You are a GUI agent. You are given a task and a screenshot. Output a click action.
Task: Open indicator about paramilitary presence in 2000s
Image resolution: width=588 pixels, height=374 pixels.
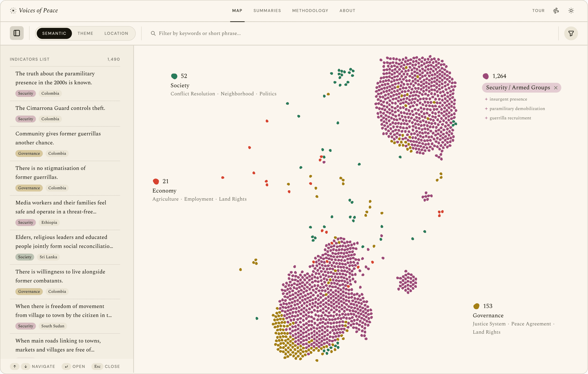(65, 83)
